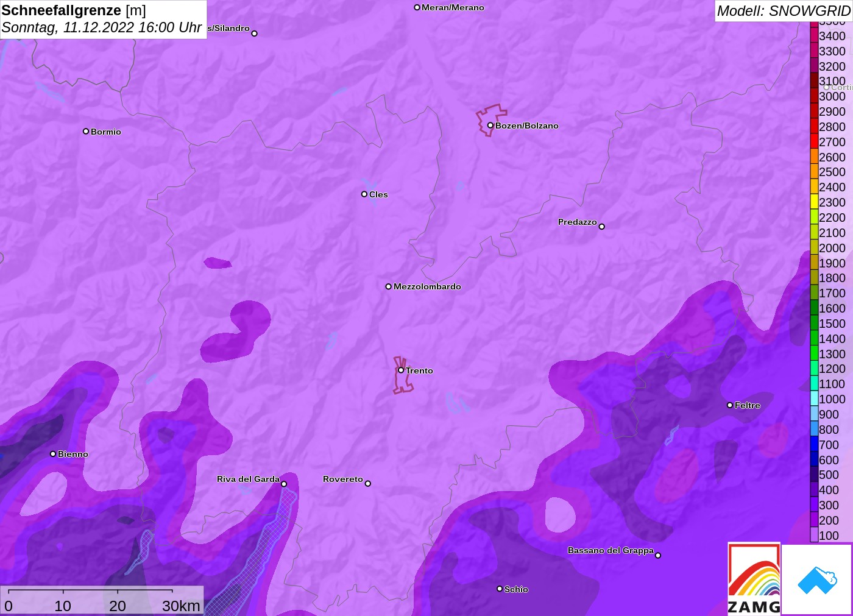This screenshot has height=616, width=853.
Task: Click the ZAMG logo
Action: 754,578
